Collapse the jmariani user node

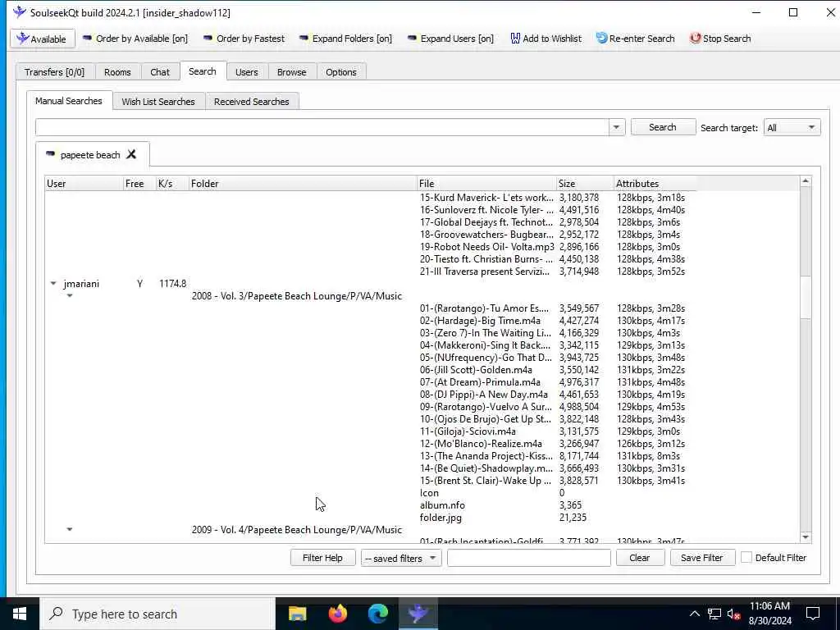point(53,283)
